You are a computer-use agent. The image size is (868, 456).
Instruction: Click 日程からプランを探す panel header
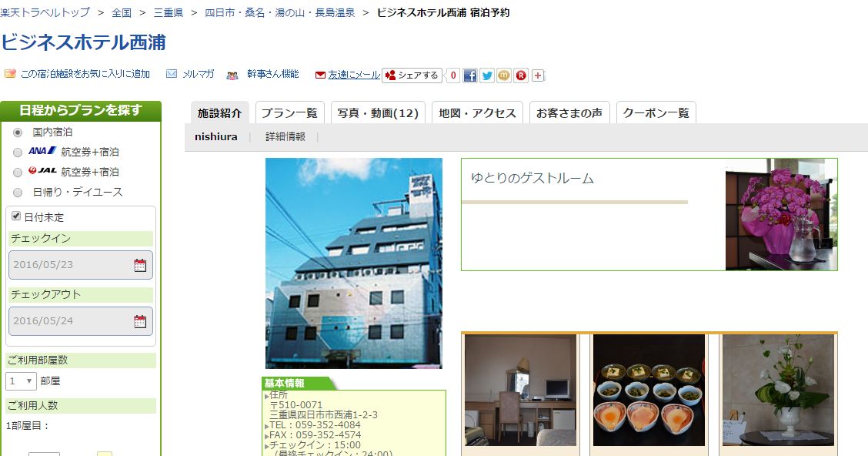[x=81, y=110]
